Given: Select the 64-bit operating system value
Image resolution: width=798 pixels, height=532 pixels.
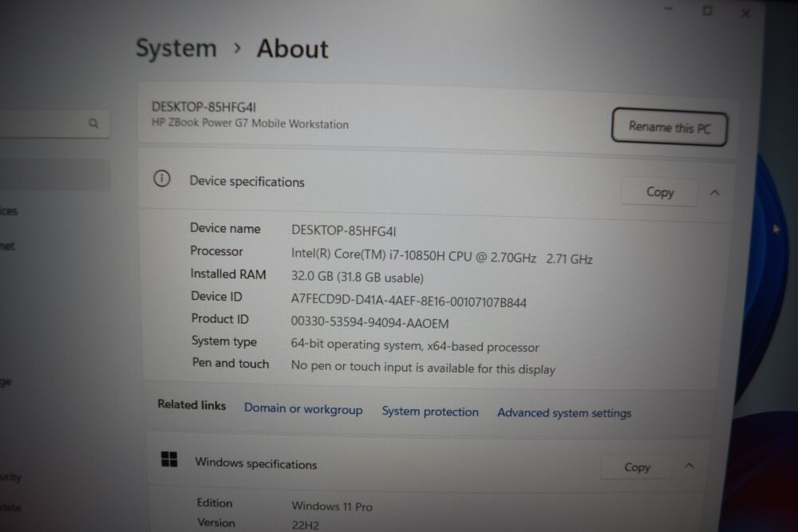Looking at the screenshot, I should coord(415,346).
